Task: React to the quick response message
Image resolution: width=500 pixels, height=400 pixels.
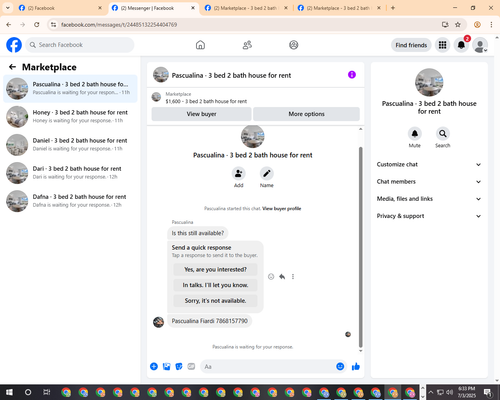Action: click(x=271, y=277)
